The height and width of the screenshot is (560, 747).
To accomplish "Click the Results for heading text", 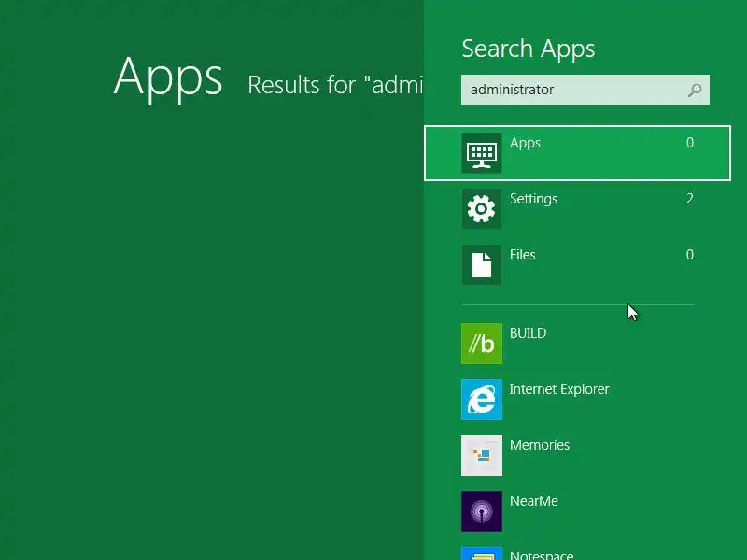I will [x=335, y=85].
